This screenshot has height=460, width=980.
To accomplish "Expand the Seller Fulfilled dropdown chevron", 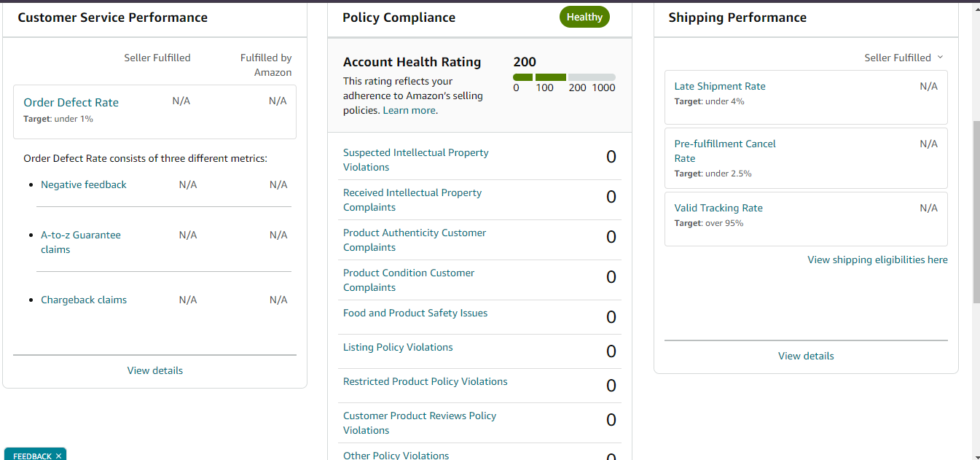I will pyautogui.click(x=940, y=58).
